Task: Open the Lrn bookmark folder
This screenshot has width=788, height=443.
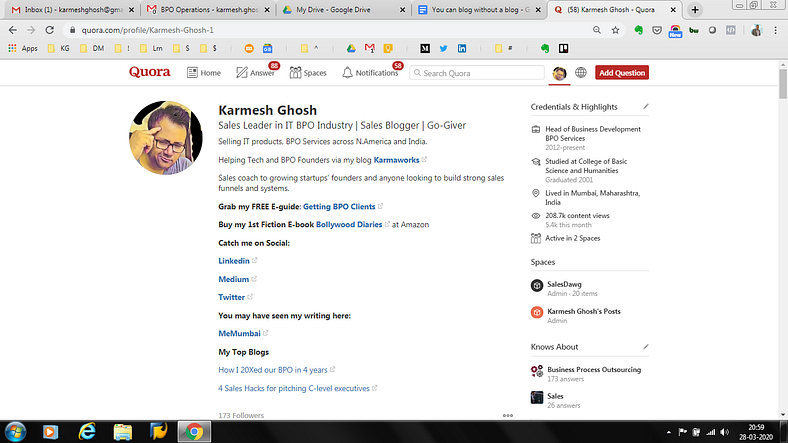Action: [151, 48]
